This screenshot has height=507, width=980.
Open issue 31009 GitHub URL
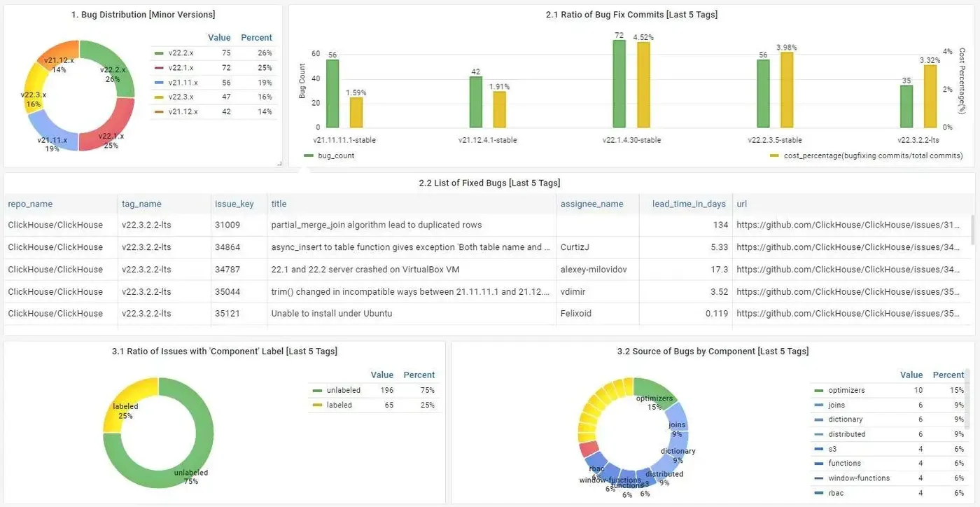(848, 225)
